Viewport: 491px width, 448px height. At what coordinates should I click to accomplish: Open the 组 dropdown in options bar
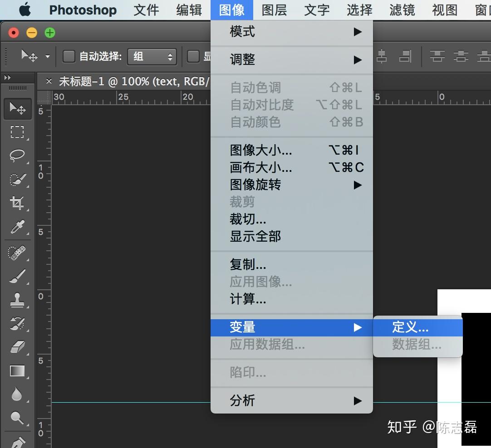152,56
